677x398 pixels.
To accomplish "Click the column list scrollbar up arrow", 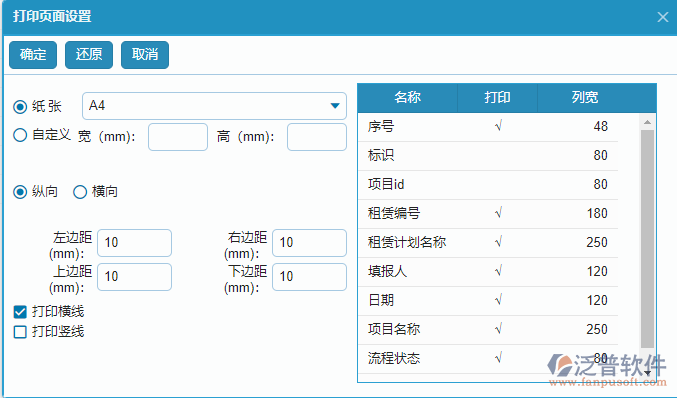I will pyautogui.click(x=647, y=122).
